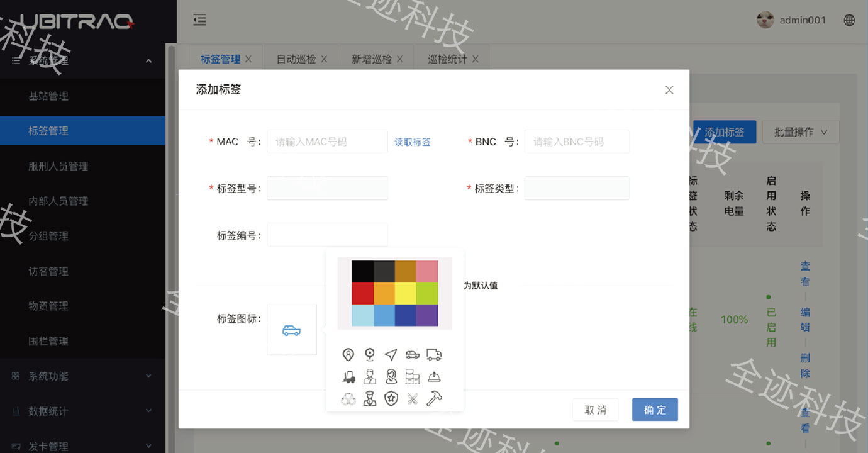The width and height of the screenshot is (868, 453).
Task: Click the globe language icon
Action: coord(849,20)
